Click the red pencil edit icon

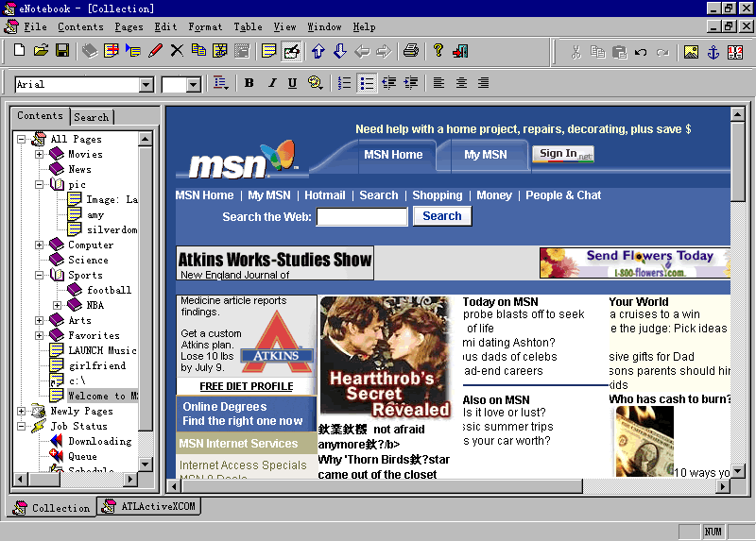point(155,51)
